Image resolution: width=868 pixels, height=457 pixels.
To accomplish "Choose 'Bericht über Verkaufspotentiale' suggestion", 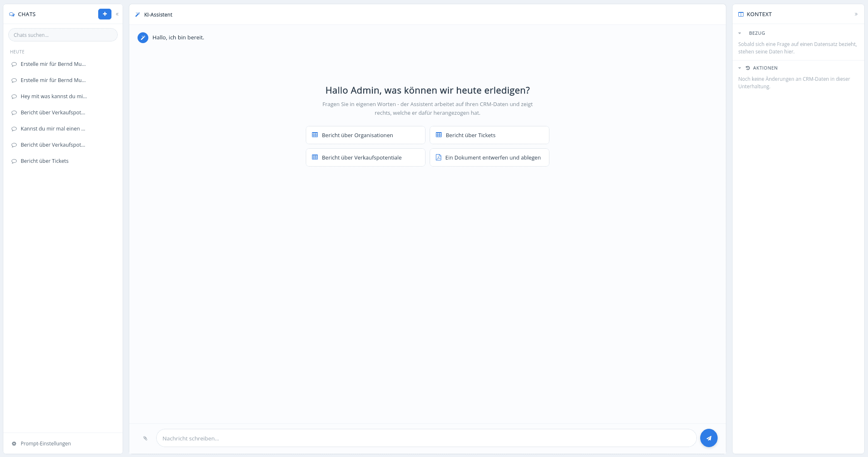I will (x=365, y=157).
